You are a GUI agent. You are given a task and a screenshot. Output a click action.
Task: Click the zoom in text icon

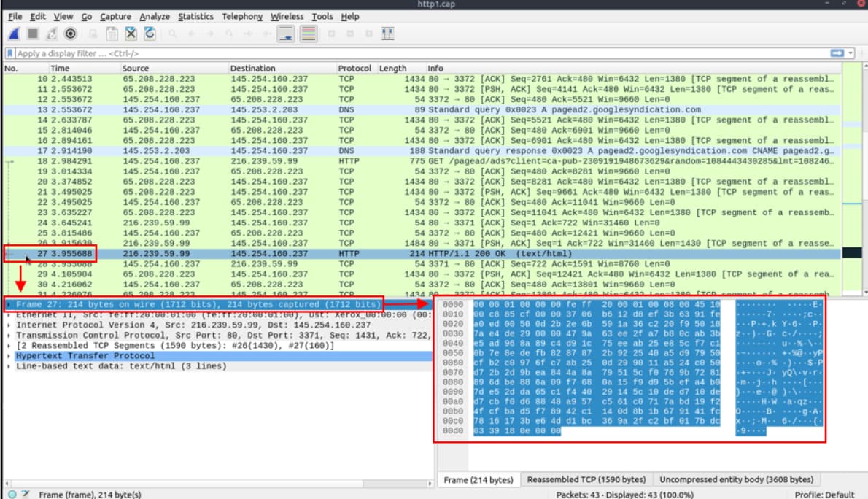pos(331,34)
